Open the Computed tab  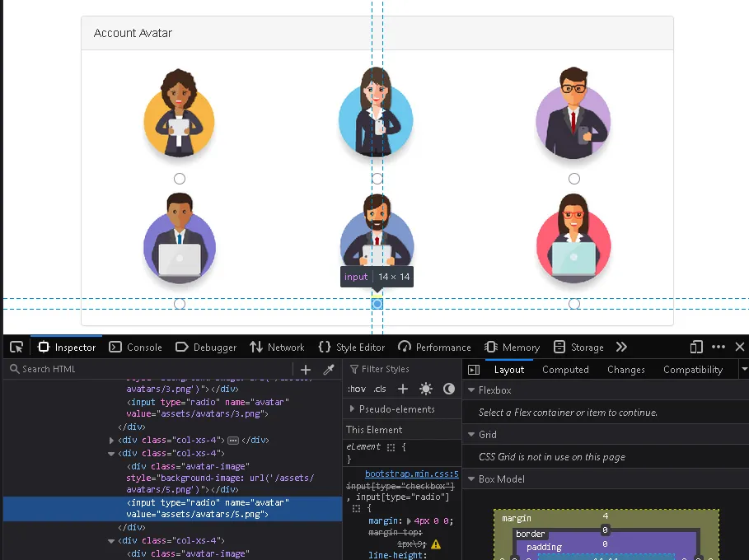(565, 370)
